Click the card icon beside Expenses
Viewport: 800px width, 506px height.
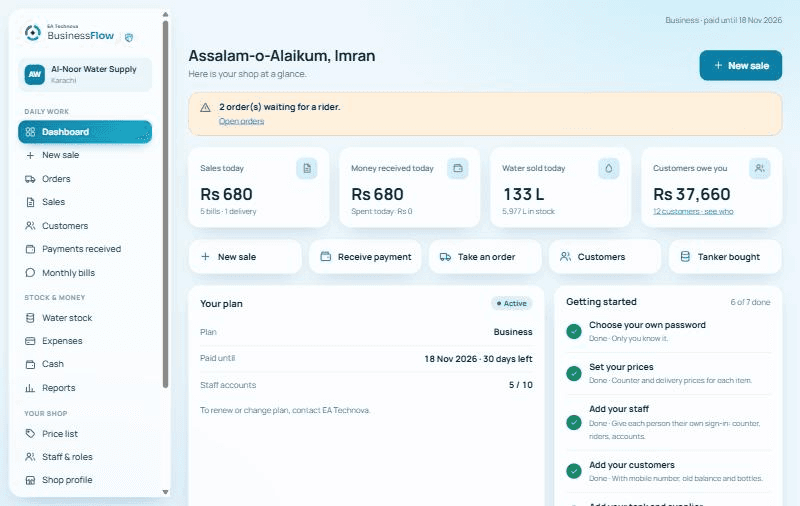[30, 341]
